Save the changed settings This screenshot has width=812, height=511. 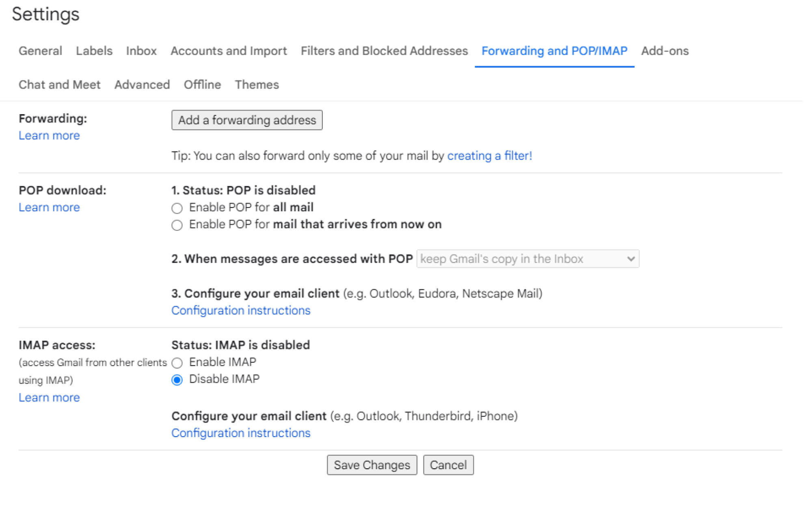371,465
